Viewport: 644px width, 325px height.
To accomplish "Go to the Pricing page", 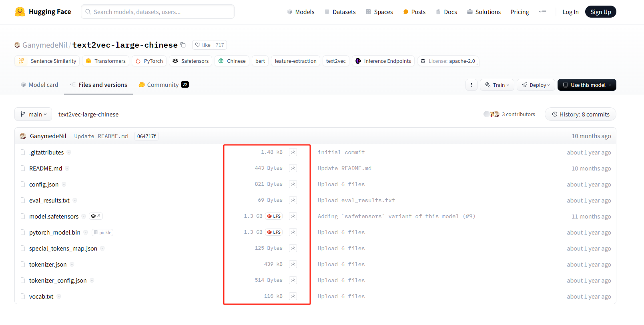I will point(520,12).
